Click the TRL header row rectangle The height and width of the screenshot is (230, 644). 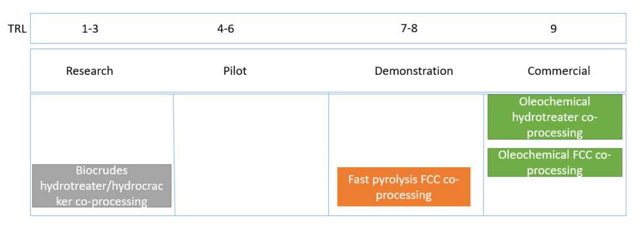tap(328, 28)
